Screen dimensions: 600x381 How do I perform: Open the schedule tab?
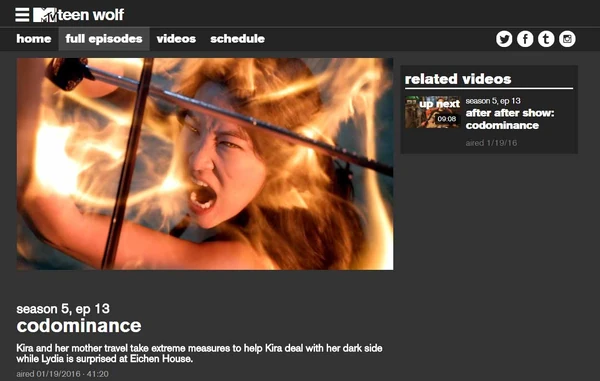pyautogui.click(x=237, y=39)
